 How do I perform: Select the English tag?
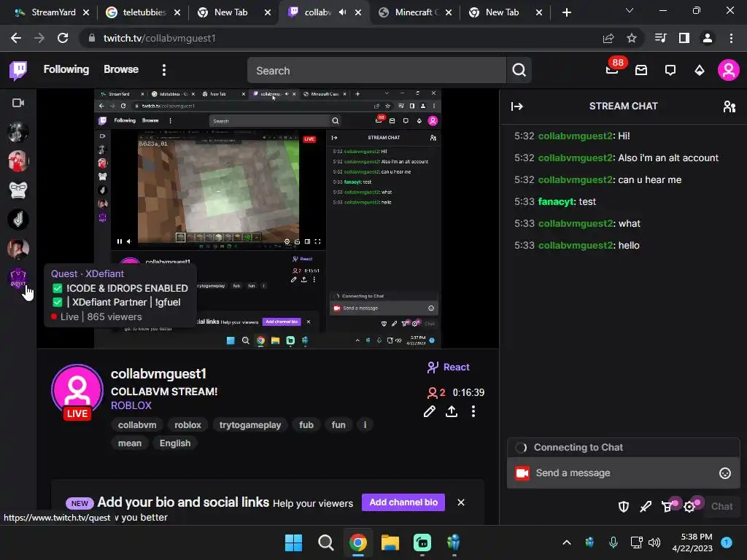(175, 443)
